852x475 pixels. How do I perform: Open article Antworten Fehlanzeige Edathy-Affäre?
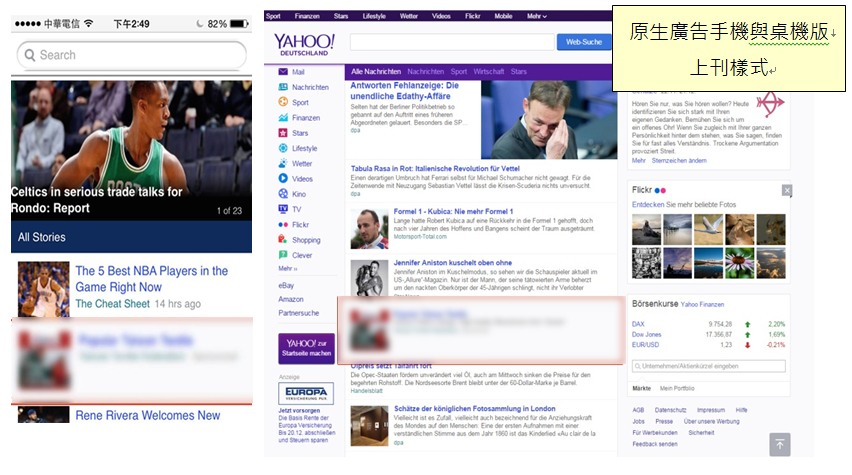tap(405, 91)
